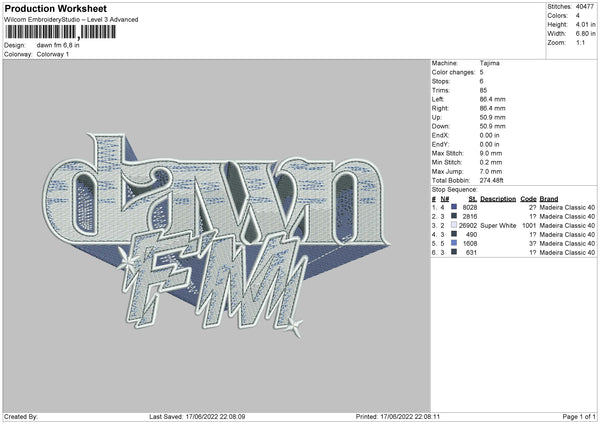Click the Zoom value 1:1
This screenshot has width=600, height=424.
(x=580, y=43)
